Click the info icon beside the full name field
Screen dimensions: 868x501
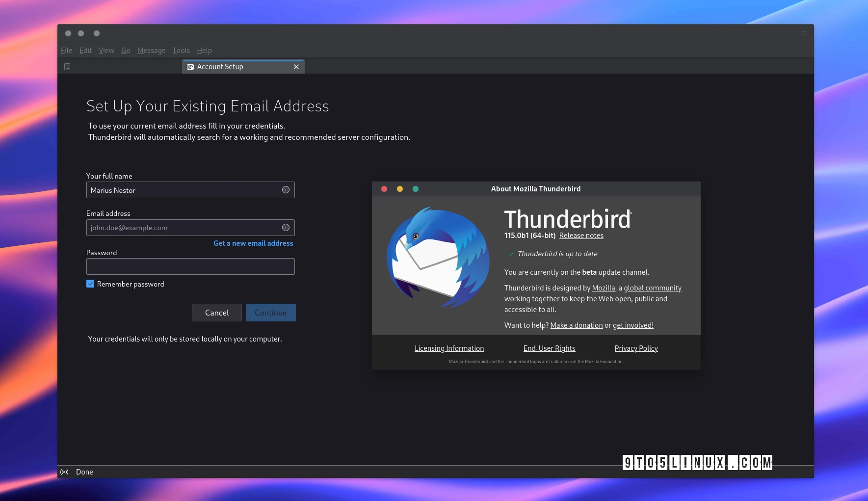(x=286, y=190)
